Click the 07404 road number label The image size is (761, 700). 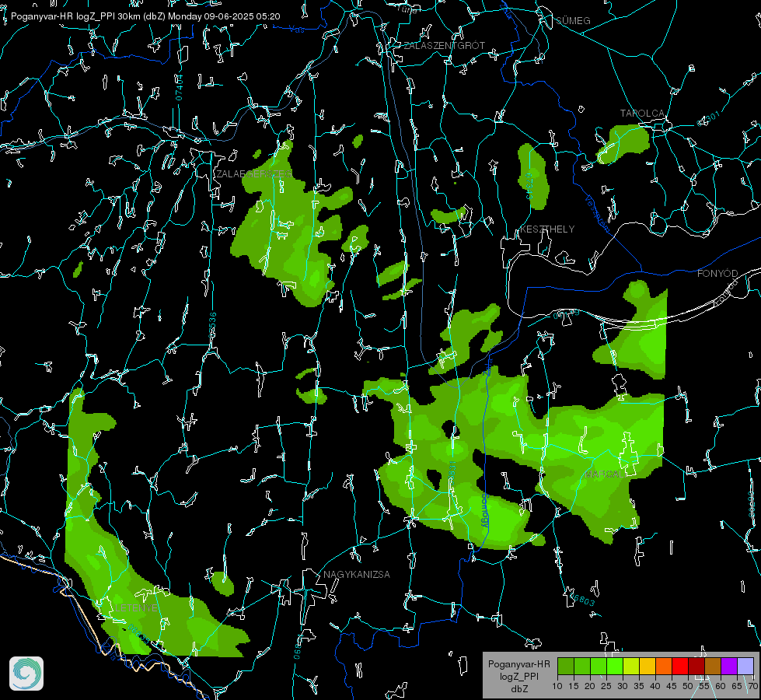(x=179, y=87)
